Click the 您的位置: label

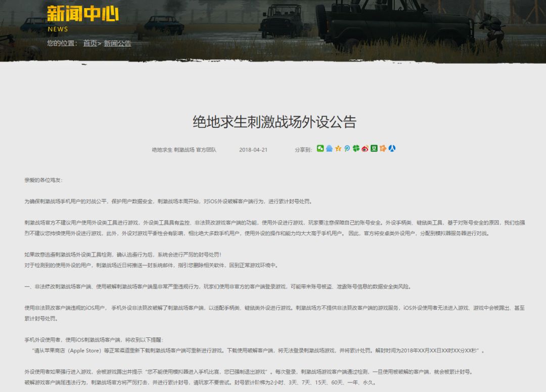click(x=62, y=43)
